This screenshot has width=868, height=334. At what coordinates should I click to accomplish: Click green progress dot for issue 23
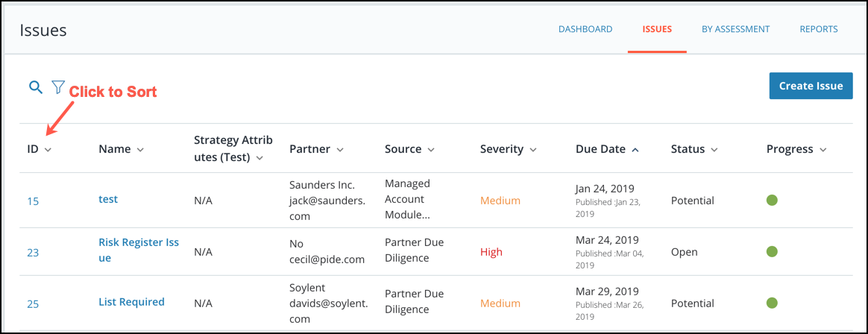tap(773, 251)
